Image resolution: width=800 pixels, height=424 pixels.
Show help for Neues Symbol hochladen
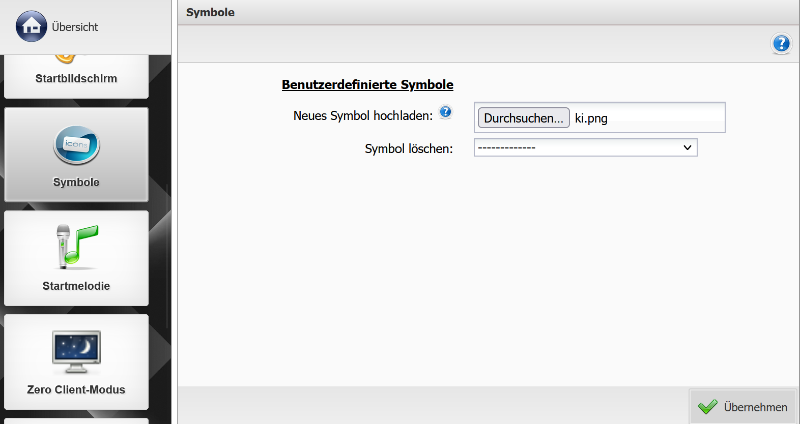[446, 112]
